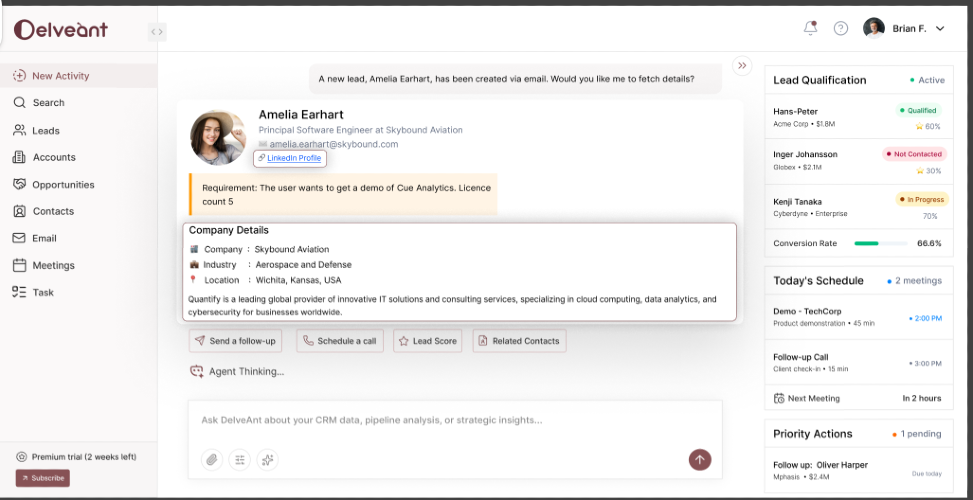Click the sidebar collapse toggle beside logo

[x=156, y=31]
